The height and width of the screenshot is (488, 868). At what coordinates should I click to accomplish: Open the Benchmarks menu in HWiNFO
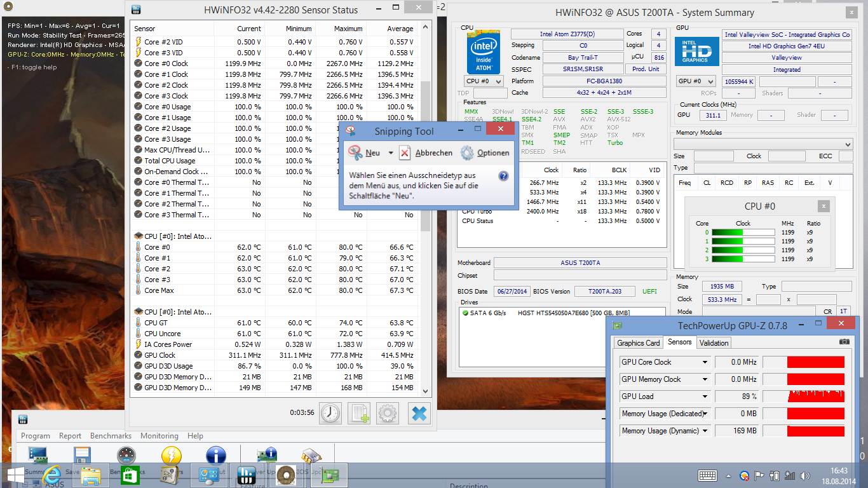point(111,436)
